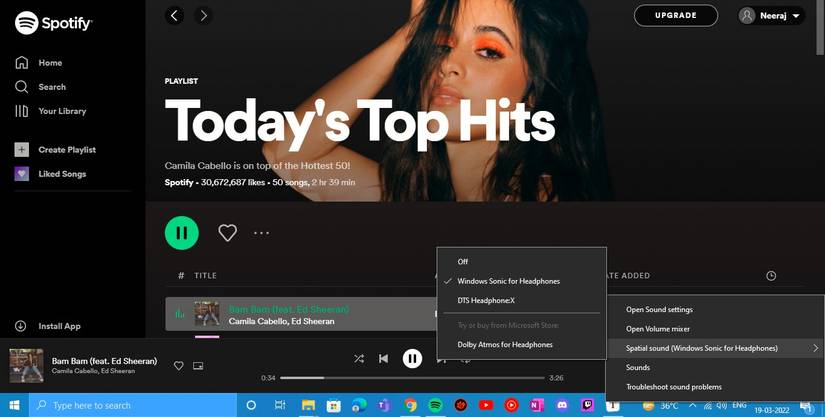Viewport: 825px width, 417px height.
Task: Turn spatial sound Off in the submenu
Action: pos(521,261)
